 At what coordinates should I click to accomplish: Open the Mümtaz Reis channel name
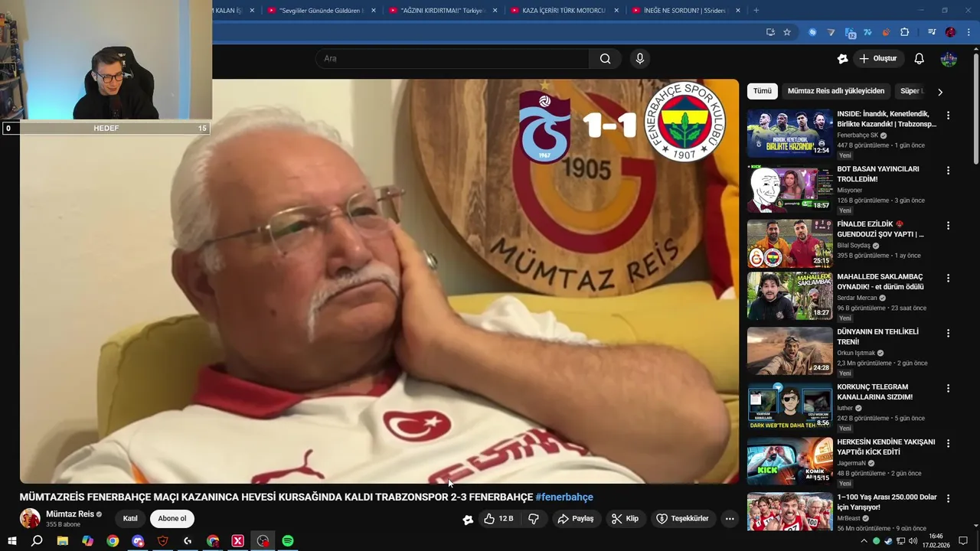(x=70, y=514)
